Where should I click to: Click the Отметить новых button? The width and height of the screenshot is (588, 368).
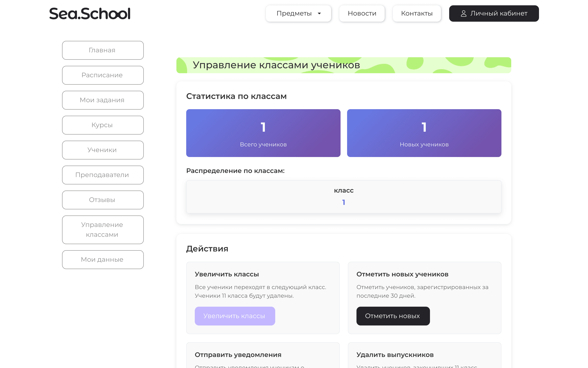393,316
